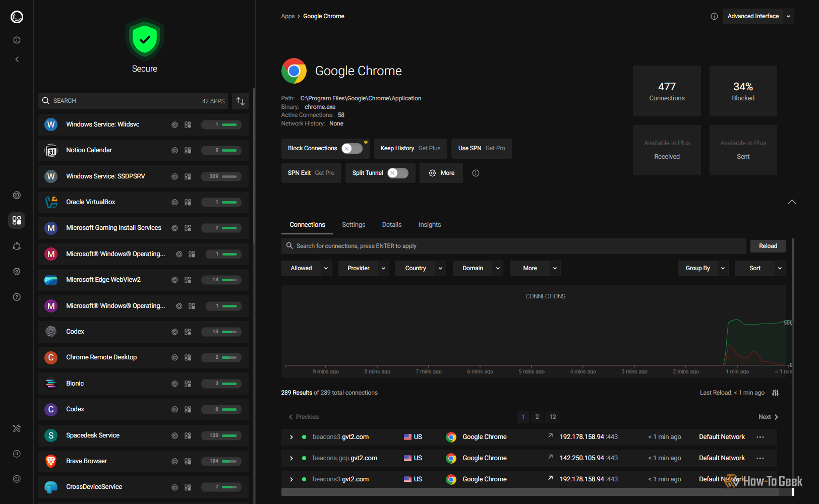Click the circular icon in the Windows Service: SSDPSRV row
The width and height of the screenshot is (819, 504).
[x=174, y=176]
